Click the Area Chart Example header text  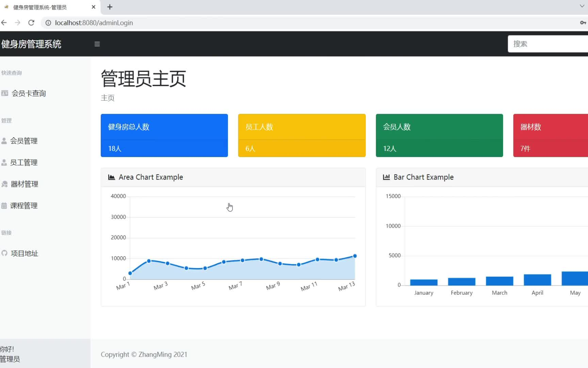coord(151,177)
